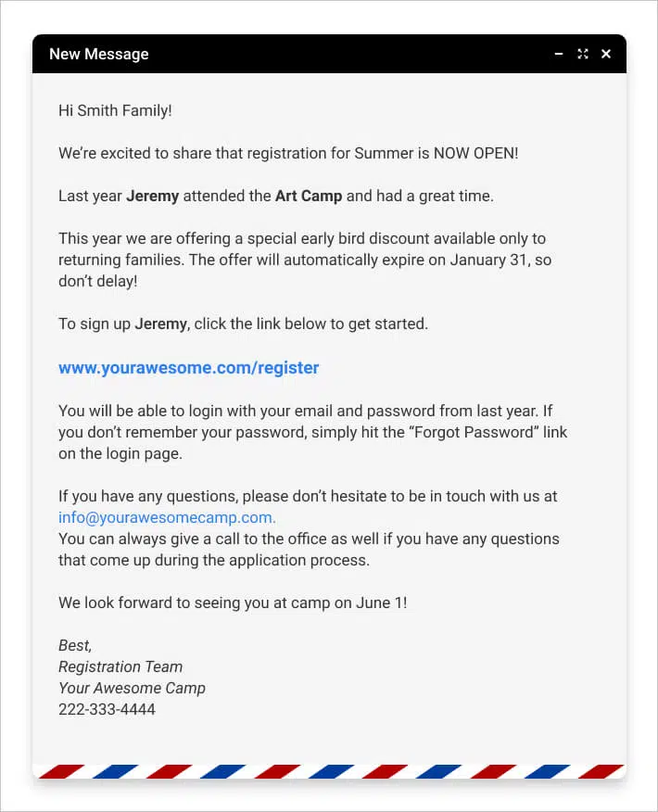Viewport: 658px width, 812px height.
Task: Click the "Best," closing line
Action: click(75, 645)
